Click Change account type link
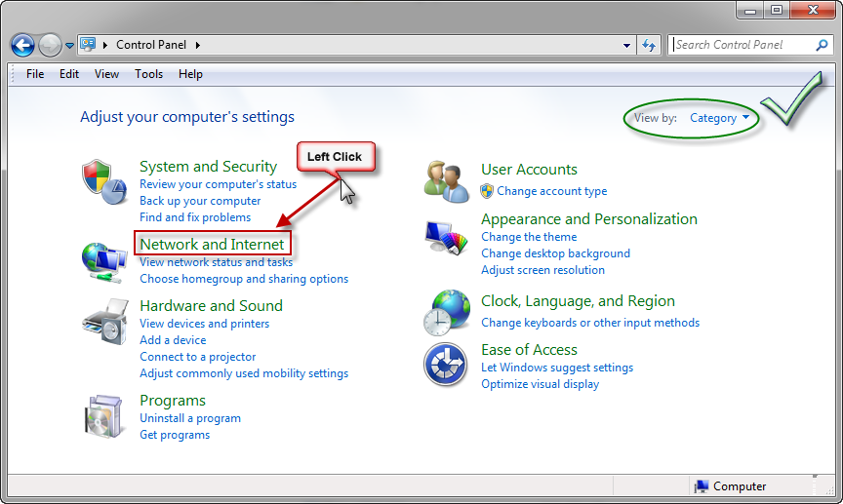Viewport: 843px width, 504px height. pyautogui.click(x=551, y=191)
